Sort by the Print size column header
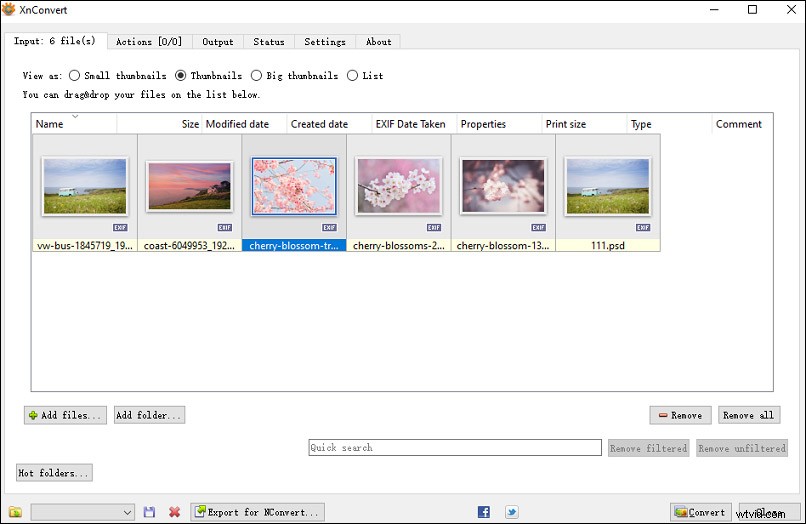 (x=584, y=124)
